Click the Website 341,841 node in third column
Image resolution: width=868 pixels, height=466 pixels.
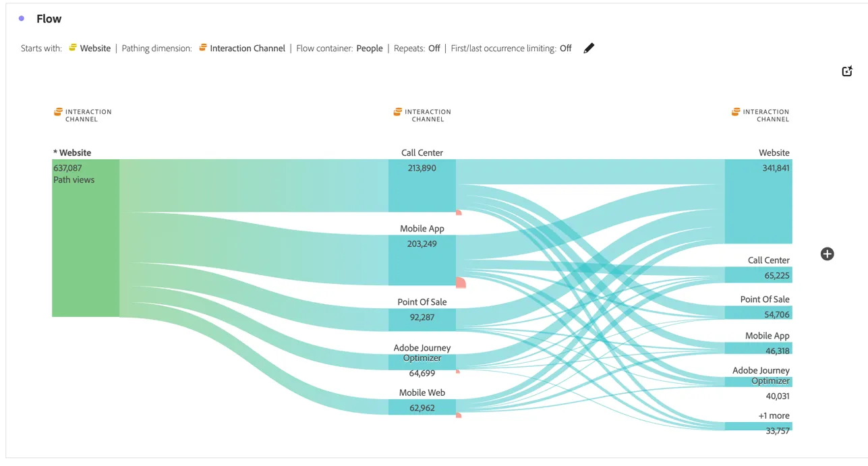tap(759, 201)
